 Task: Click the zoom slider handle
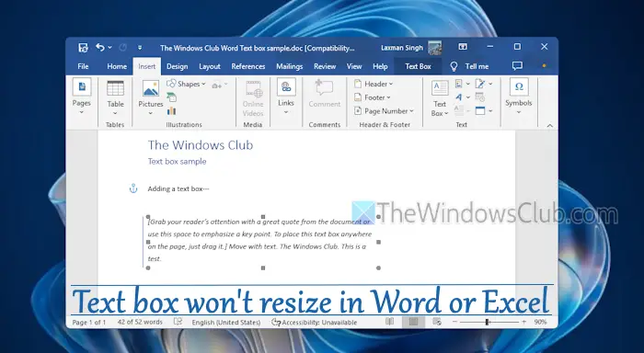[487, 323]
